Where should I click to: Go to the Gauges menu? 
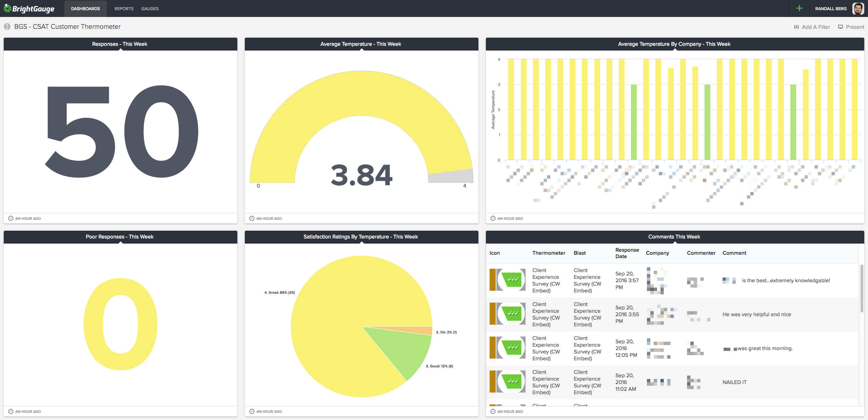coord(150,8)
